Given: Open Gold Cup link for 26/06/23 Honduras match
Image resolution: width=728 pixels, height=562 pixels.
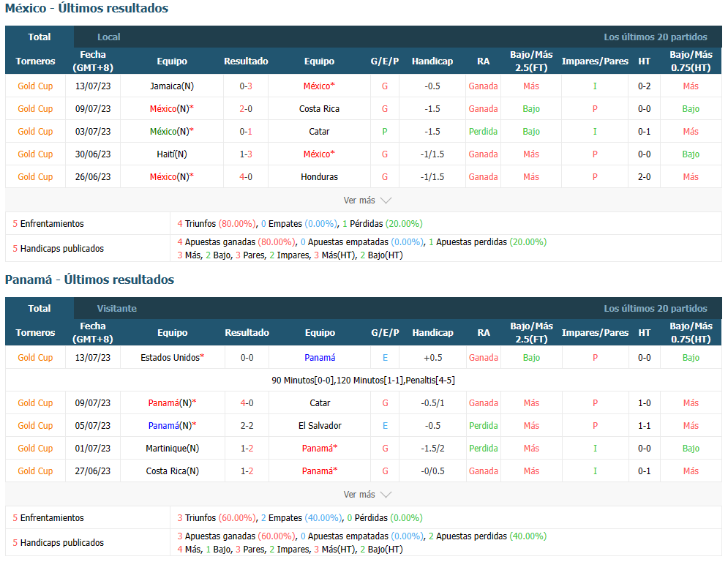Looking at the screenshot, I should (35, 176).
